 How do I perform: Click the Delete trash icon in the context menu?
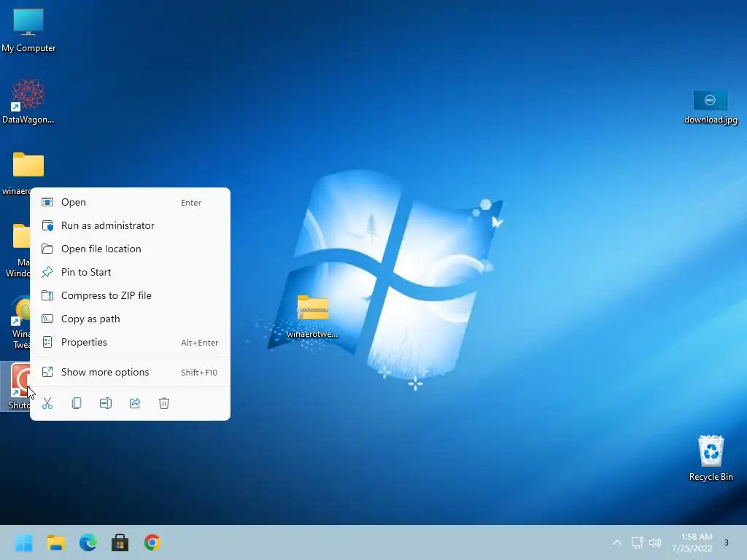point(164,403)
